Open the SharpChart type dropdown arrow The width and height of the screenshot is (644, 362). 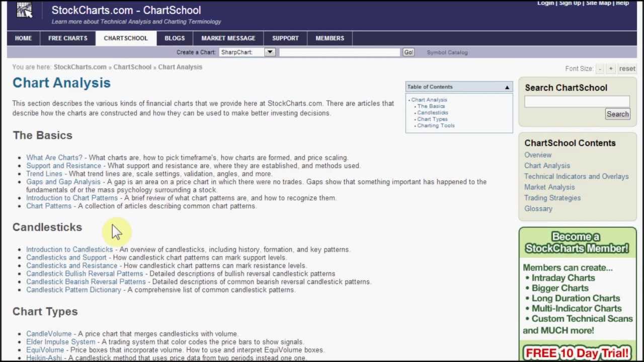click(x=270, y=52)
